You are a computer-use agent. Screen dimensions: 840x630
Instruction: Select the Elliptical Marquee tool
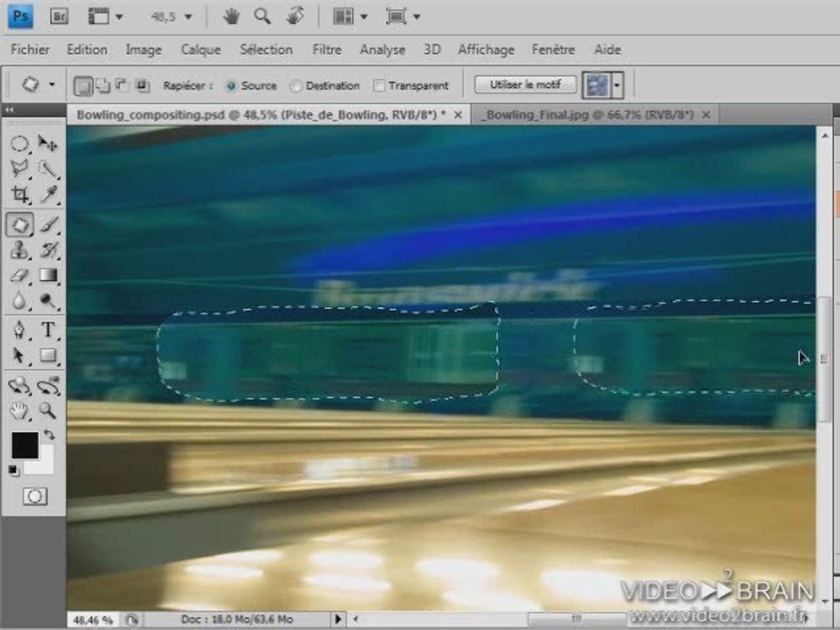20,143
